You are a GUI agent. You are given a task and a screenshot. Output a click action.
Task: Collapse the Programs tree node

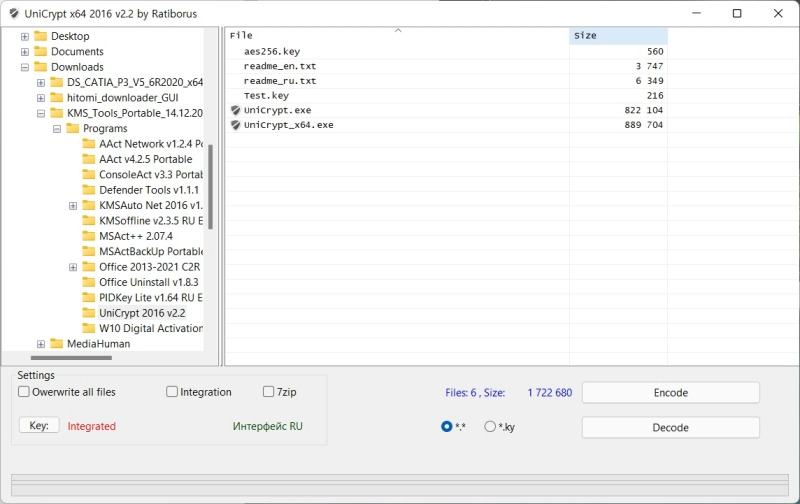point(57,129)
